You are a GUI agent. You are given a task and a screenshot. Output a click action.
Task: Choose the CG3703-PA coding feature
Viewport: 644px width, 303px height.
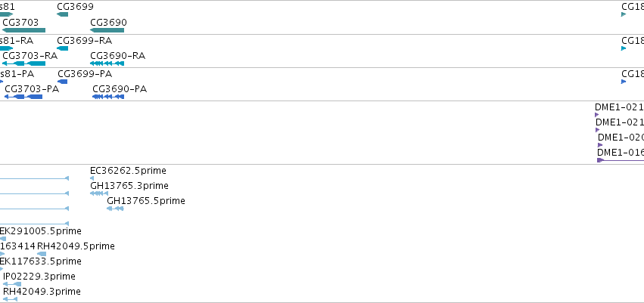coord(23,97)
